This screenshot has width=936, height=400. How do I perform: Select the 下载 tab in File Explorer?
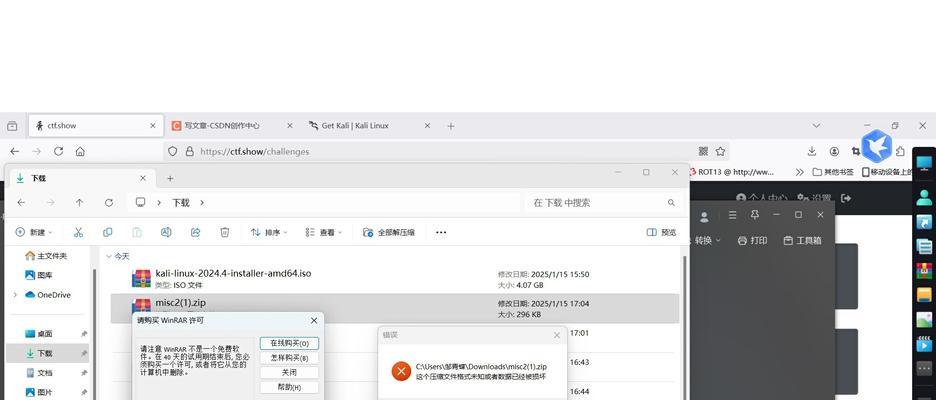point(82,178)
